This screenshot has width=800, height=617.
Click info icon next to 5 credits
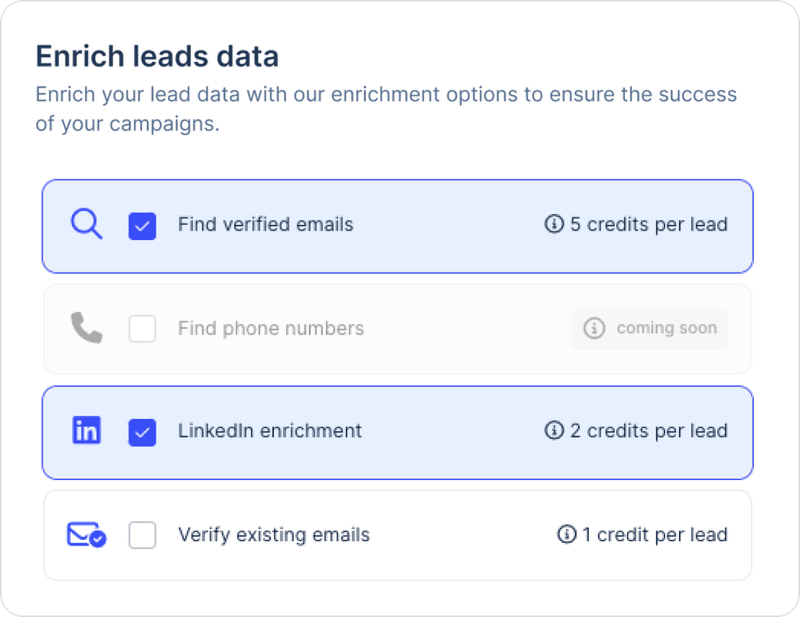pos(554,225)
